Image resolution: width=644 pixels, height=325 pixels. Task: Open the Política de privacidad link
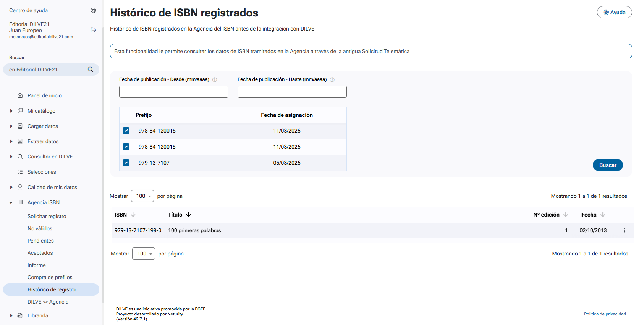605,314
